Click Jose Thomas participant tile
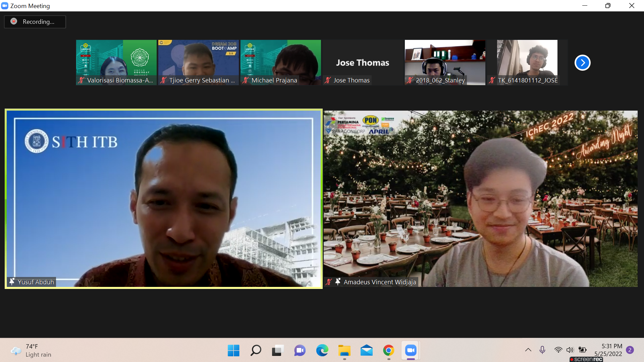644x362 pixels. (x=363, y=62)
